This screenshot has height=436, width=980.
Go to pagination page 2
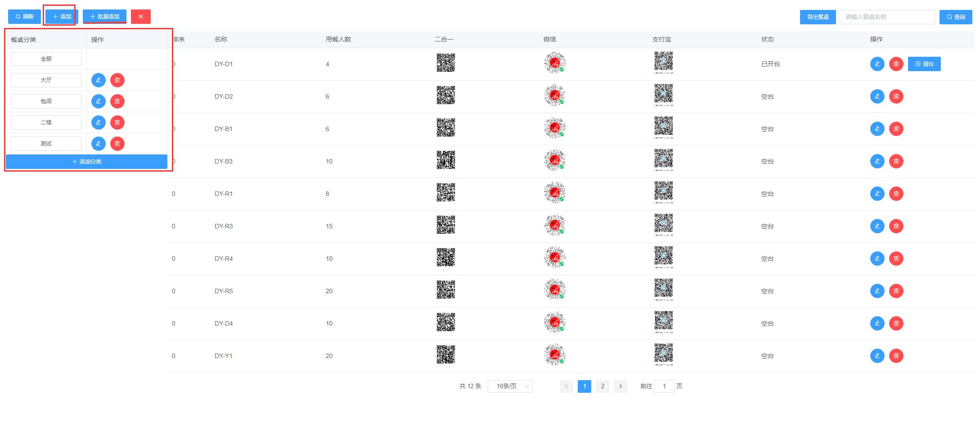click(x=602, y=386)
